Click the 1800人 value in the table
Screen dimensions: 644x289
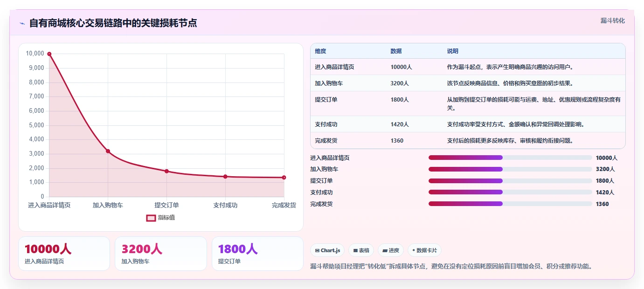coord(400,100)
